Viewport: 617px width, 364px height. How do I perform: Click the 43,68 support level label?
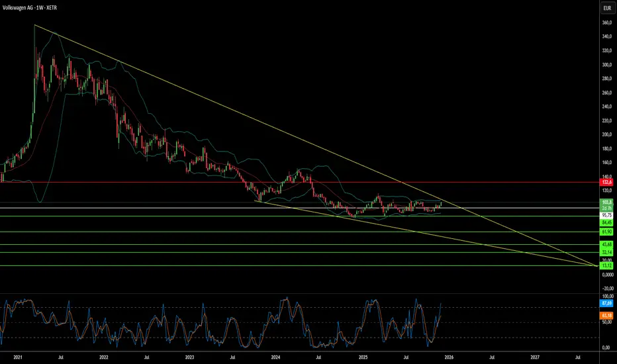pyautogui.click(x=605, y=245)
